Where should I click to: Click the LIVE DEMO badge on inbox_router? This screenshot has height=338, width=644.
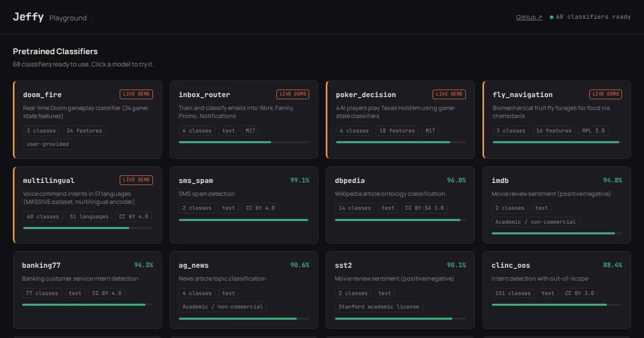click(293, 94)
